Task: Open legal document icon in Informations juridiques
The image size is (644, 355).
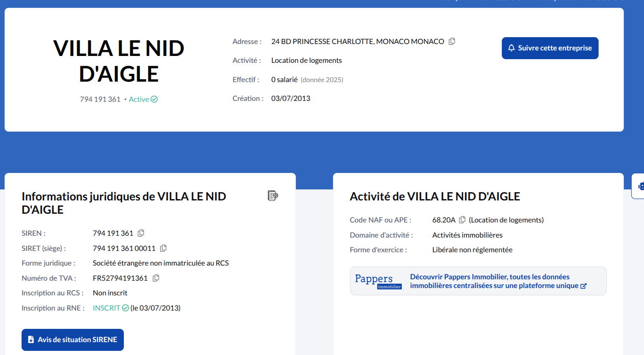Action: (273, 196)
